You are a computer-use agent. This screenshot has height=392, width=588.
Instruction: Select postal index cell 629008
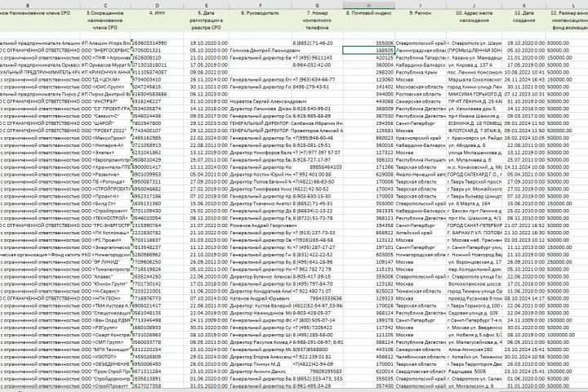368,175
